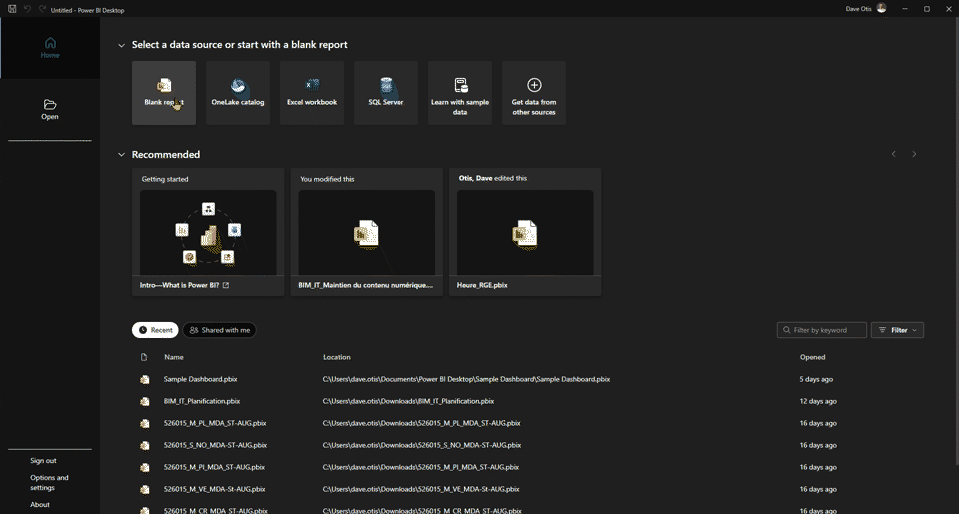This screenshot has height=514, width=959.
Task: Open the Getting started thumbnail card
Action: point(208,233)
